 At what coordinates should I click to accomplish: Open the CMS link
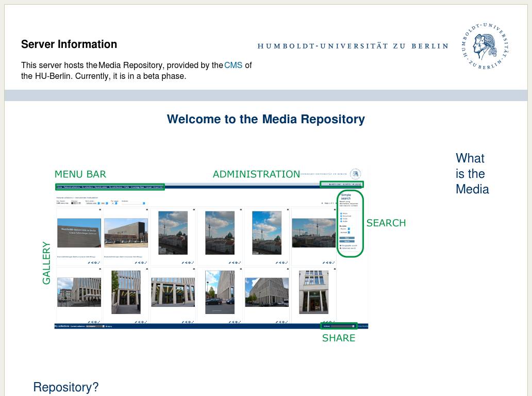tap(233, 65)
